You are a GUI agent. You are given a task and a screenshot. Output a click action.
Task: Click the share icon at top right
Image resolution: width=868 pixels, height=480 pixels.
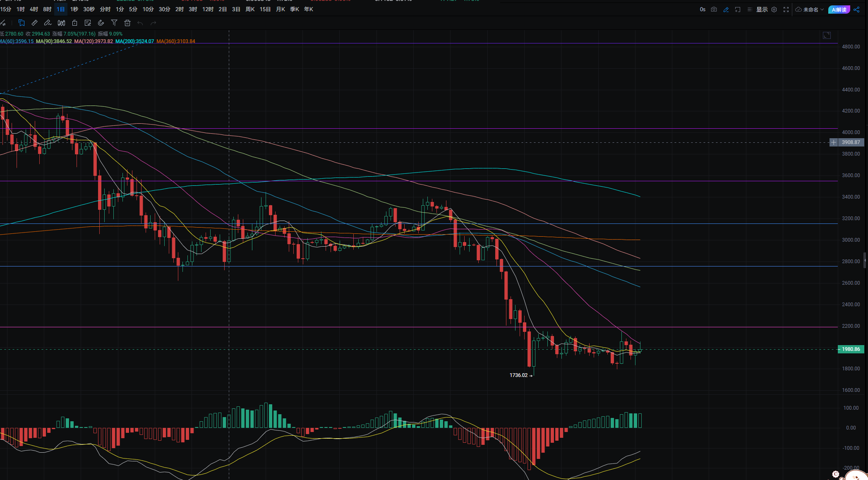pos(856,10)
